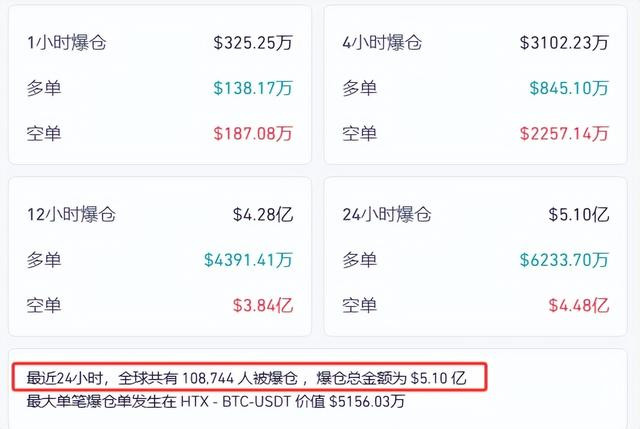Select the $325.25万 one-hour total
The height and width of the screenshot is (429, 640).
click(x=253, y=43)
